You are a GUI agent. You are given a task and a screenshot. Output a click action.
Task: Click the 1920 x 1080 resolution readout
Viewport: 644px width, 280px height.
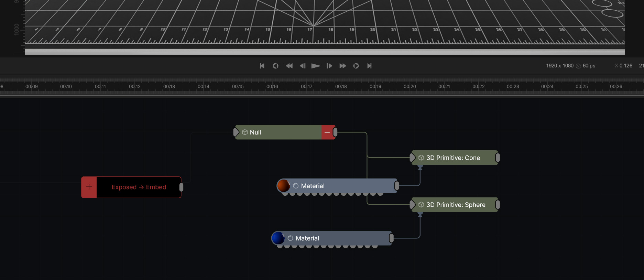coord(559,66)
